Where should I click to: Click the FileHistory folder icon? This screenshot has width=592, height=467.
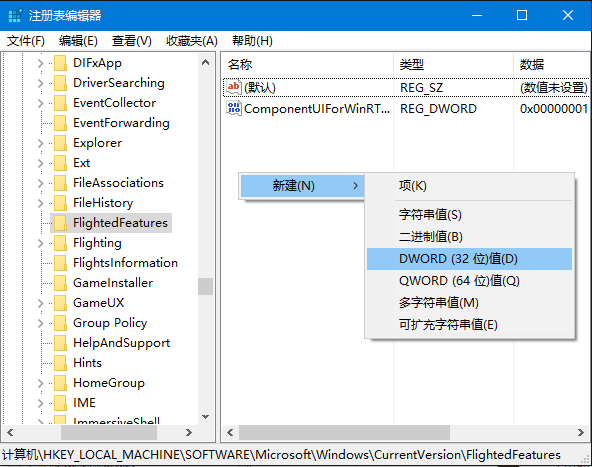(60, 203)
